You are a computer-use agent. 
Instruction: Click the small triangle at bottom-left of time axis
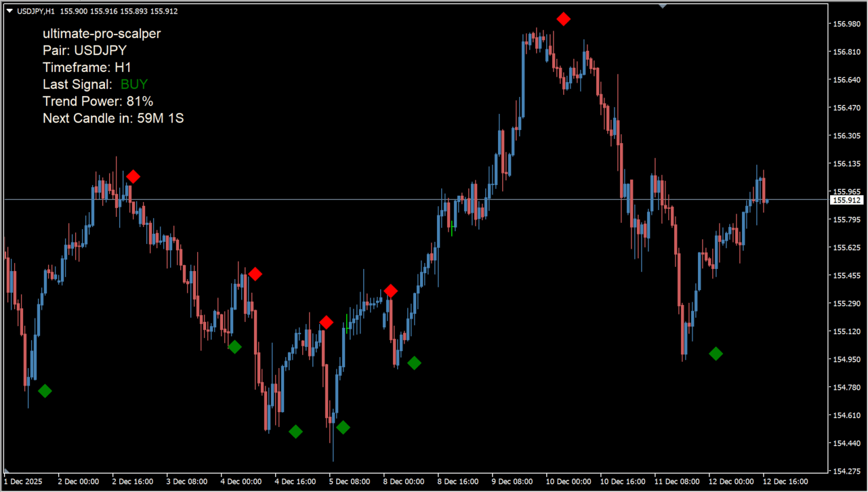tap(7, 470)
